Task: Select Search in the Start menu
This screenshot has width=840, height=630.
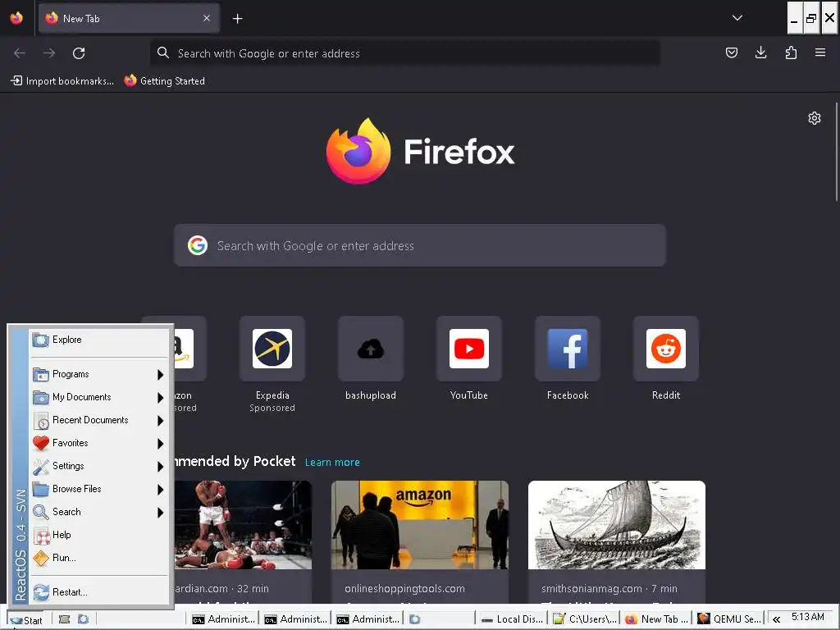Action: point(99,512)
